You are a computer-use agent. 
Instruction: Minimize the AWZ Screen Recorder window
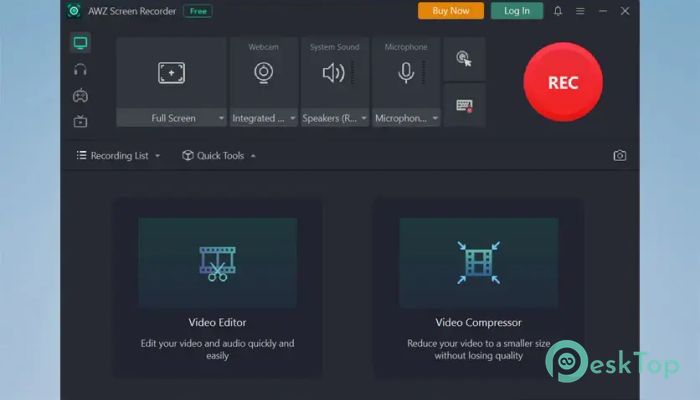tap(603, 11)
